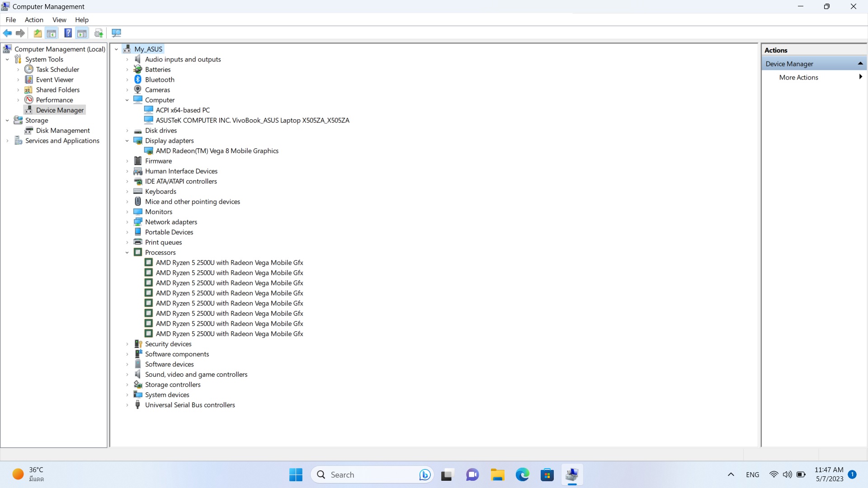The width and height of the screenshot is (868, 488).
Task: Collapse the Processors tree node
Action: pyautogui.click(x=127, y=253)
